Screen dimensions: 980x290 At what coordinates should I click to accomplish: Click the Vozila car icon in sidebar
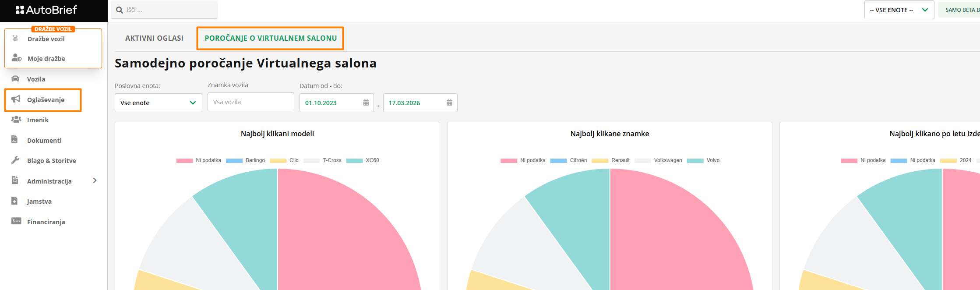click(x=15, y=79)
